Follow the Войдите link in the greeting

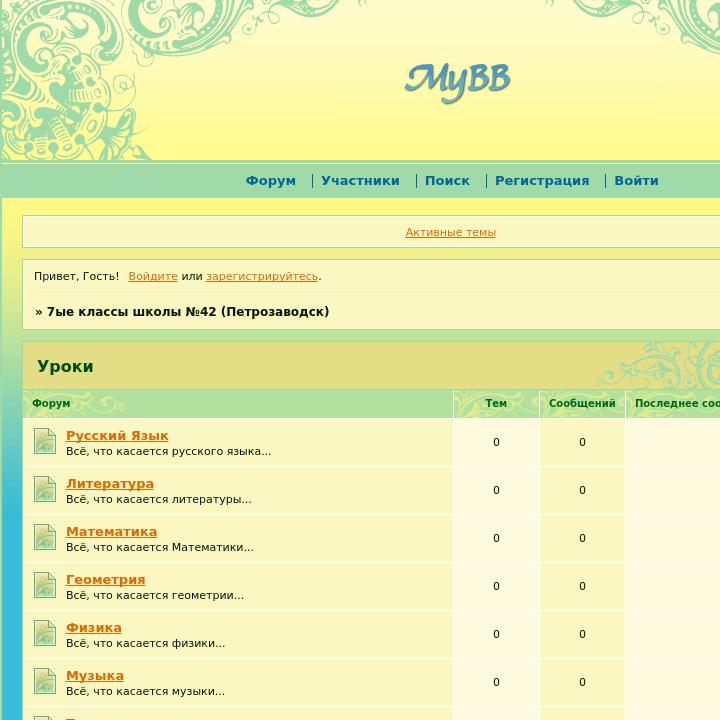coord(153,276)
